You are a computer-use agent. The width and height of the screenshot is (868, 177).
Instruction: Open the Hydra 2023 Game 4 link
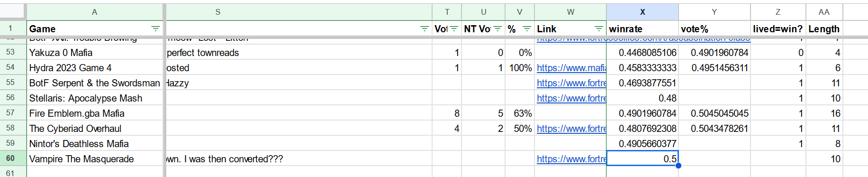pos(571,68)
